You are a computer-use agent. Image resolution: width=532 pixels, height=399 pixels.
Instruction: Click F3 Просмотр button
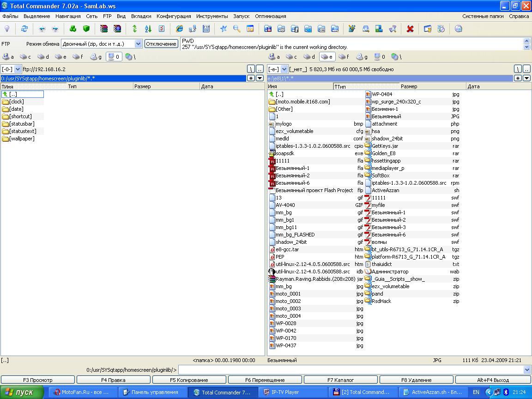pos(38,380)
